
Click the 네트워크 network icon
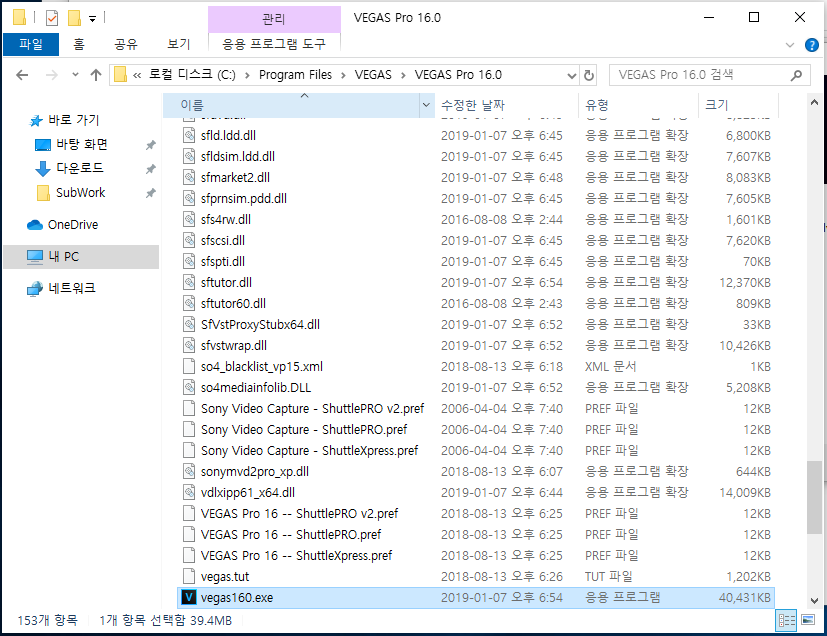coord(35,288)
